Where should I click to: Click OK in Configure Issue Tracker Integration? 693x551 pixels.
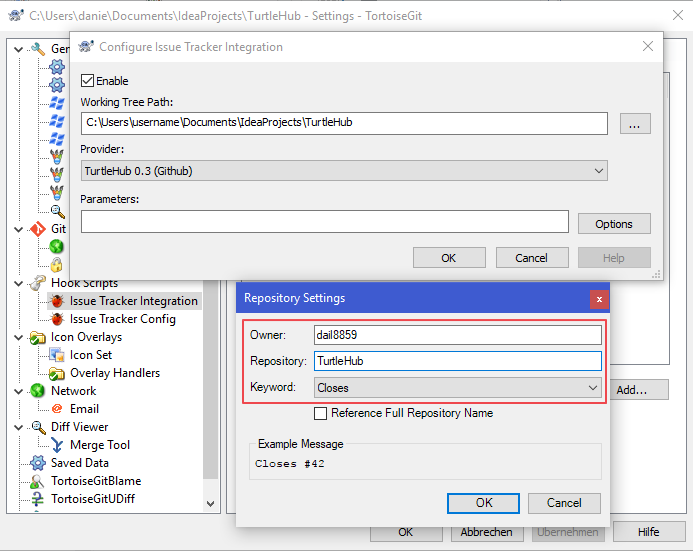coord(449,258)
